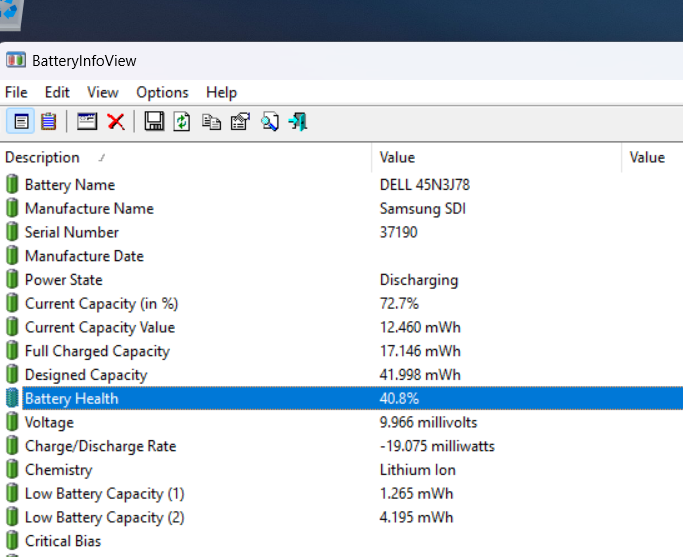Click the battery icon beside Current Capacity Value

(12, 327)
